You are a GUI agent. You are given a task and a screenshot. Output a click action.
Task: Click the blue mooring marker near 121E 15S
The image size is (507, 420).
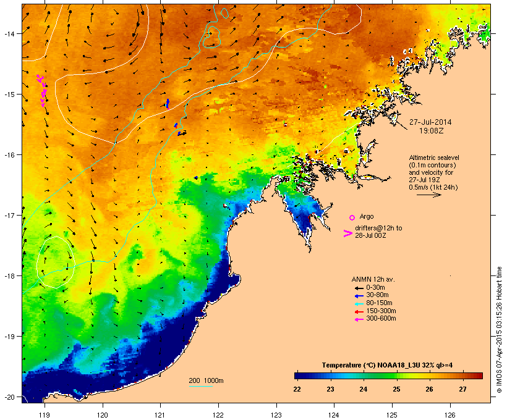click(x=167, y=104)
